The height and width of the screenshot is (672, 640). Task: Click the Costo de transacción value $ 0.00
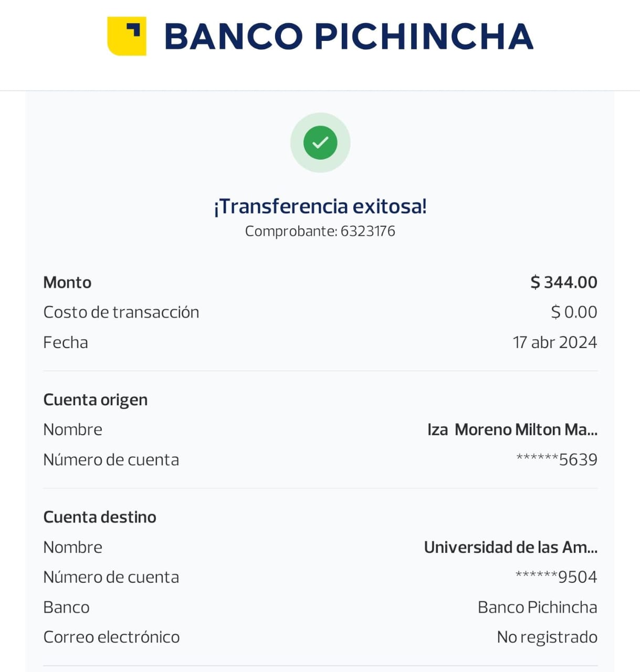574,312
